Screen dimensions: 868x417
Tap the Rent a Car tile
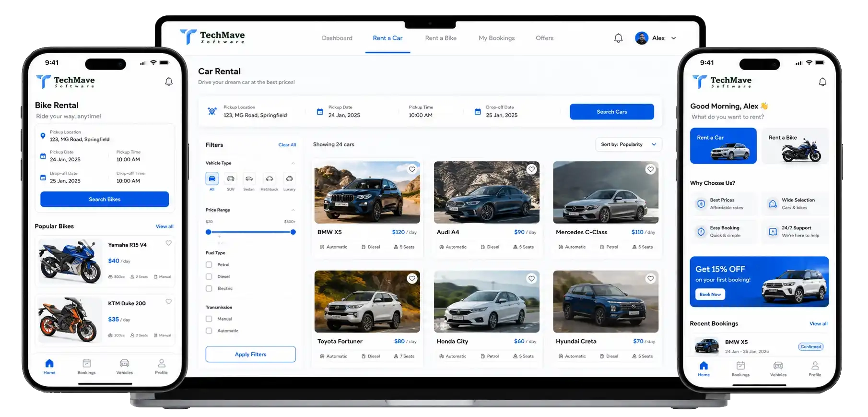click(723, 146)
